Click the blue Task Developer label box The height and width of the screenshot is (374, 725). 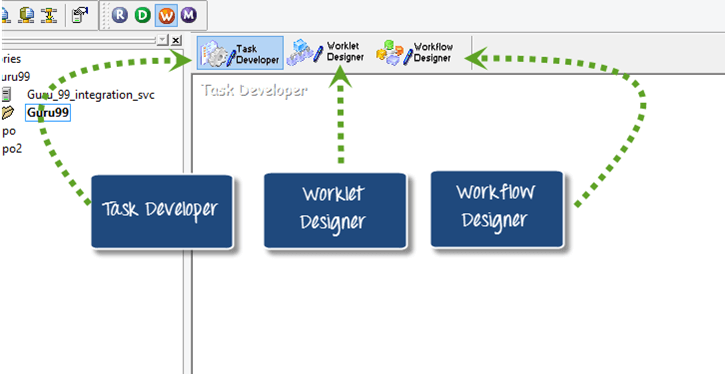click(x=162, y=212)
